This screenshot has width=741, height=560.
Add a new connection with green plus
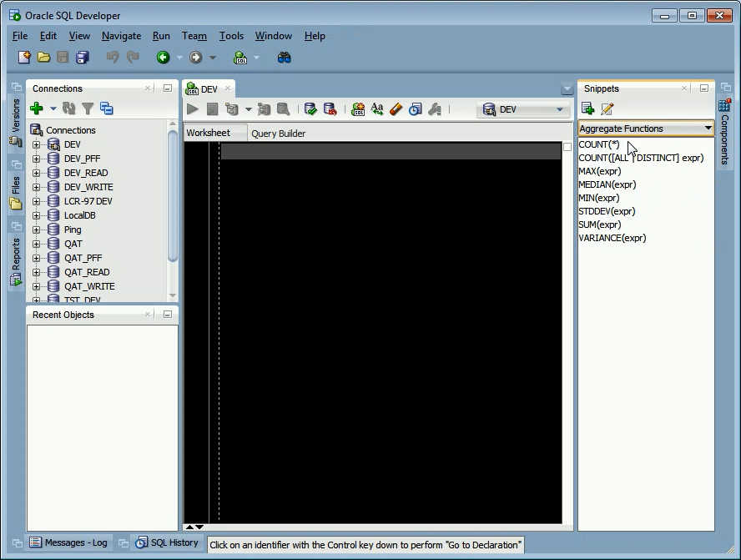click(x=37, y=108)
